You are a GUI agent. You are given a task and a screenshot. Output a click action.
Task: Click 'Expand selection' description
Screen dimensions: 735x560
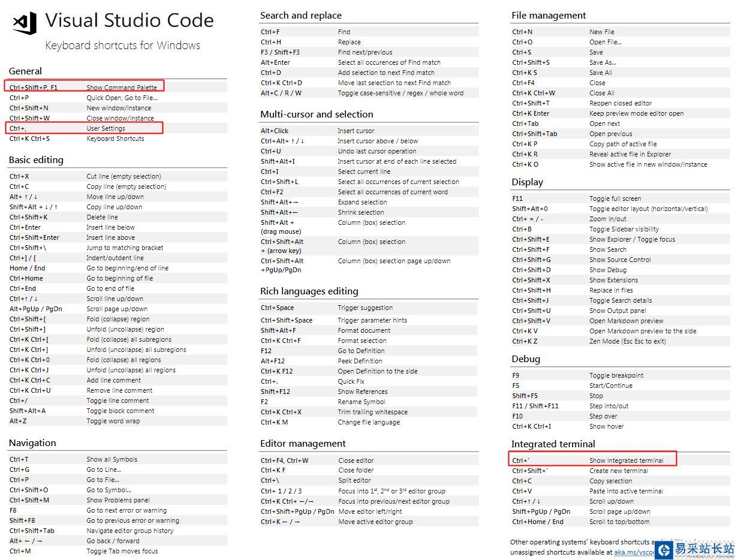tap(362, 202)
